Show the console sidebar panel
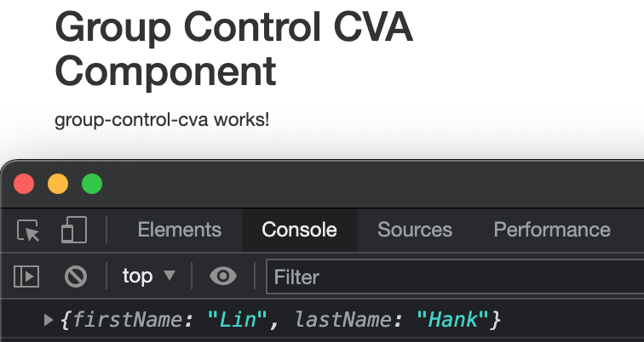 pos(26,276)
